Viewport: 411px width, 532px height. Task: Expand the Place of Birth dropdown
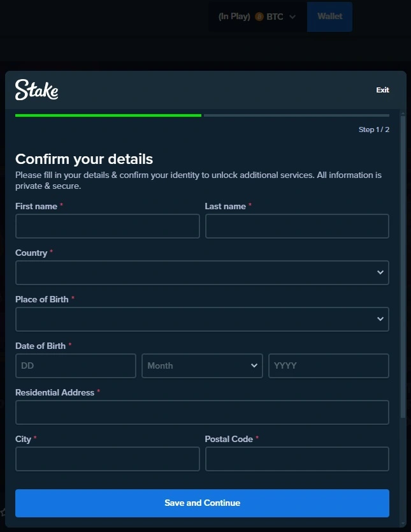tap(202, 320)
